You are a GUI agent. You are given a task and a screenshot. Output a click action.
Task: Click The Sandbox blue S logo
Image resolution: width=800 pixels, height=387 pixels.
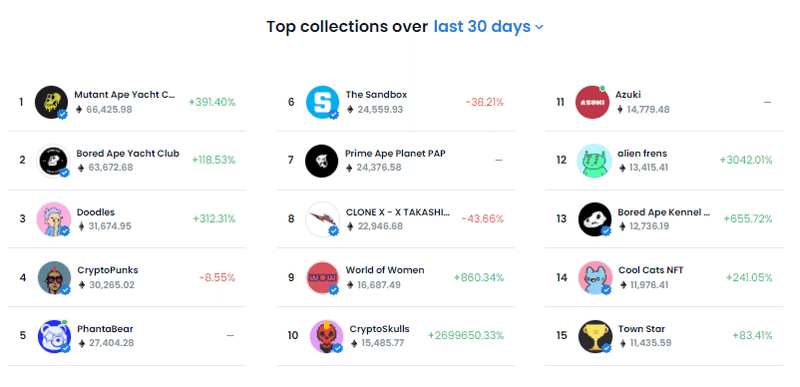click(x=322, y=102)
